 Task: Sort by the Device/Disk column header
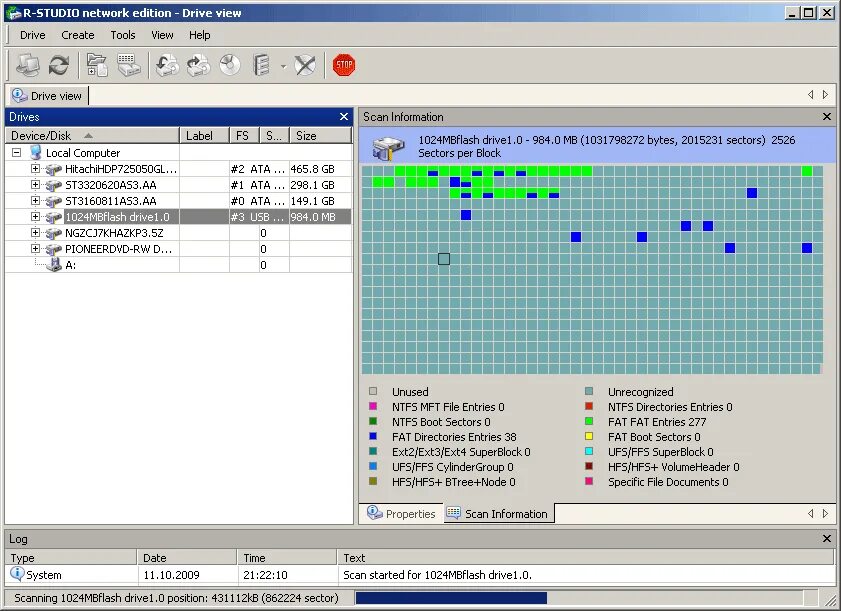92,136
